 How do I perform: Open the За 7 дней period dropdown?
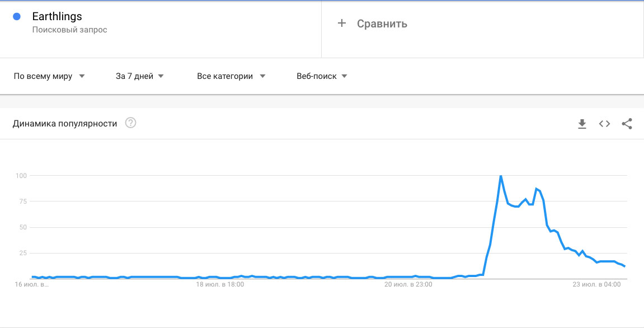[x=140, y=76]
